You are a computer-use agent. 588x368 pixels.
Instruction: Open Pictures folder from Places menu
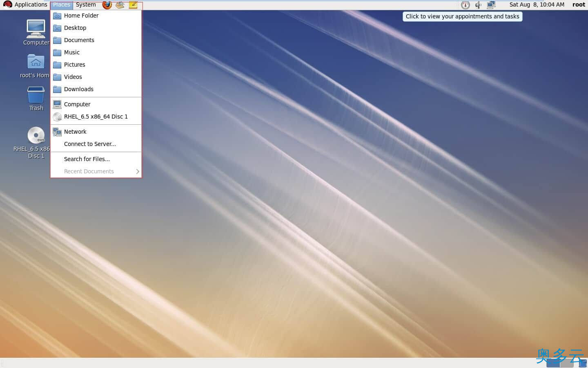pos(96,65)
